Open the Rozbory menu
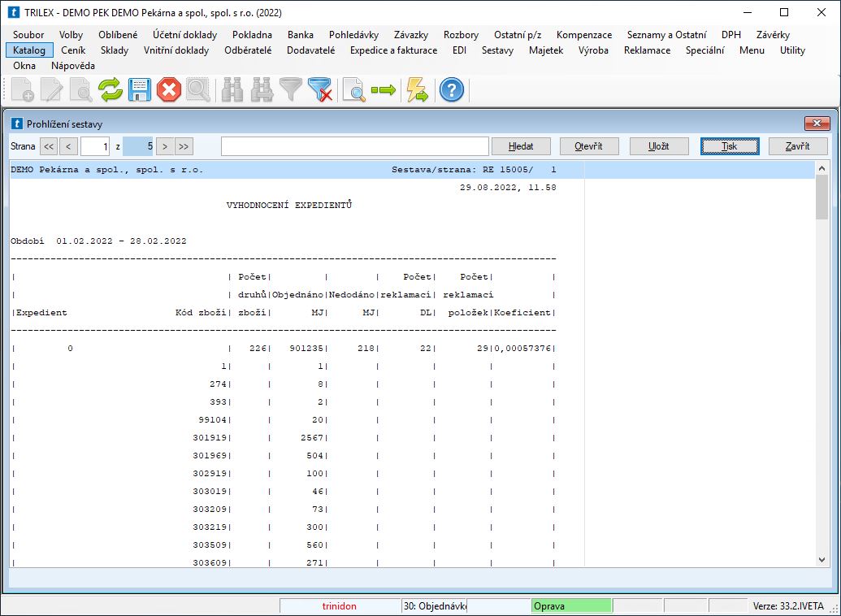841x616 pixels. pyautogui.click(x=461, y=35)
